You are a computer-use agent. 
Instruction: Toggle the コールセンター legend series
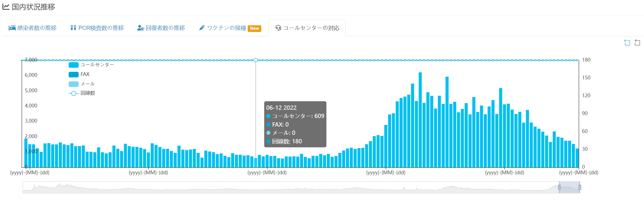[x=74, y=65]
